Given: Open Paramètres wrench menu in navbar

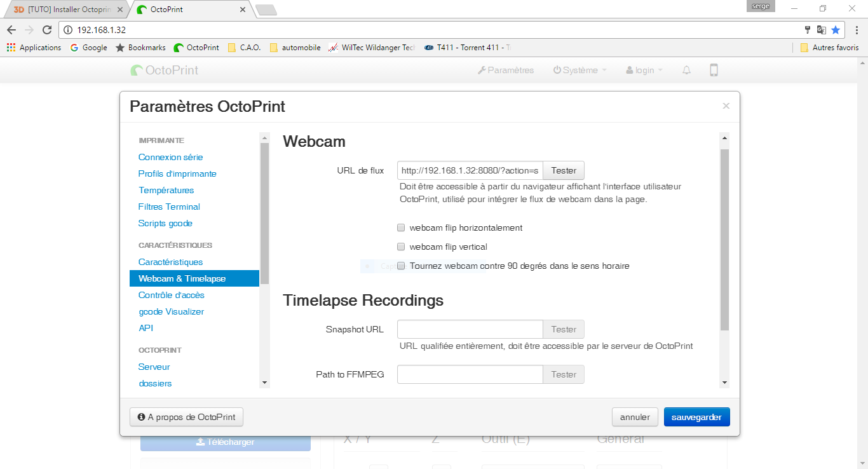Looking at the screenshot, I should pyautogui.click(x=506, y=70).
